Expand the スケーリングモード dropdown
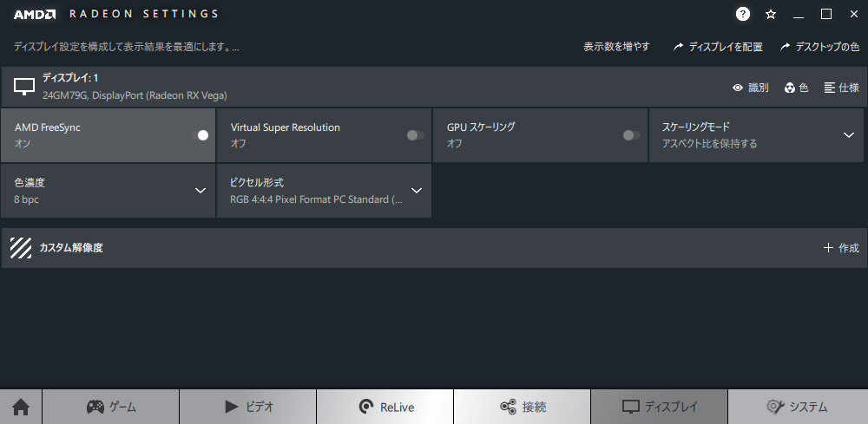868x424 pixels. (x=849, y=135)
